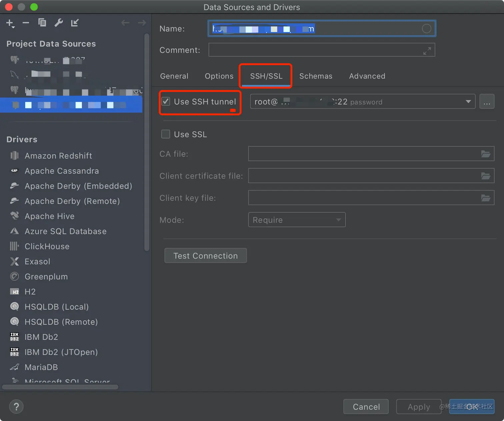Click the make global arrow icon
The image size is (504, 421).
[x=75, y=23]
